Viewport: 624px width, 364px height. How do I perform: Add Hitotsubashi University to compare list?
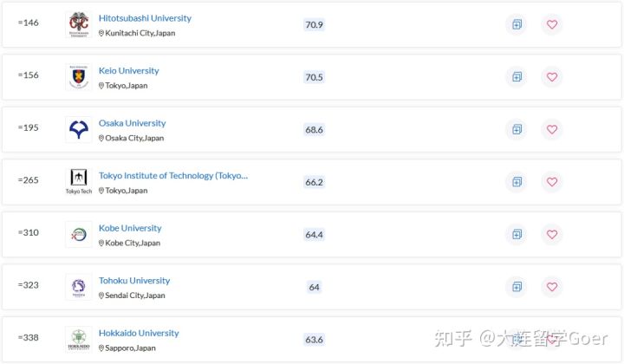pos(517,24)
